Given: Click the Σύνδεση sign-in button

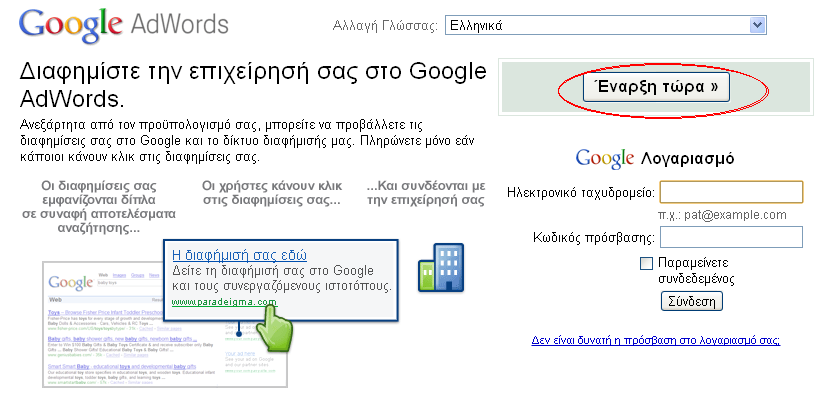Looking at the screenshot, I should [691, 302].
